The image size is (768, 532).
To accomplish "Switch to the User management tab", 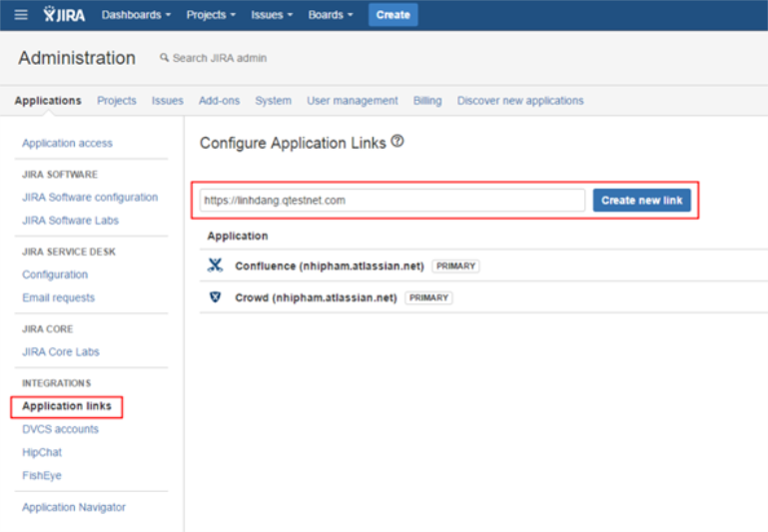I will [352, 101].
